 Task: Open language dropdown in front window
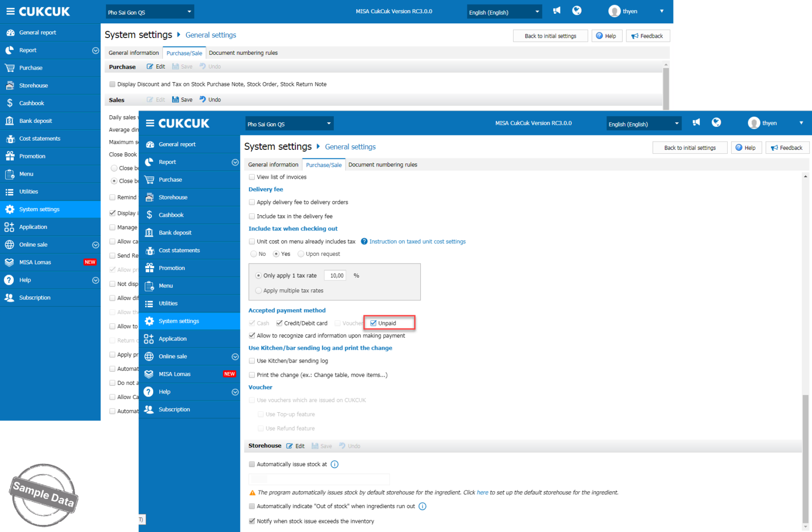(x=644, y=124)
